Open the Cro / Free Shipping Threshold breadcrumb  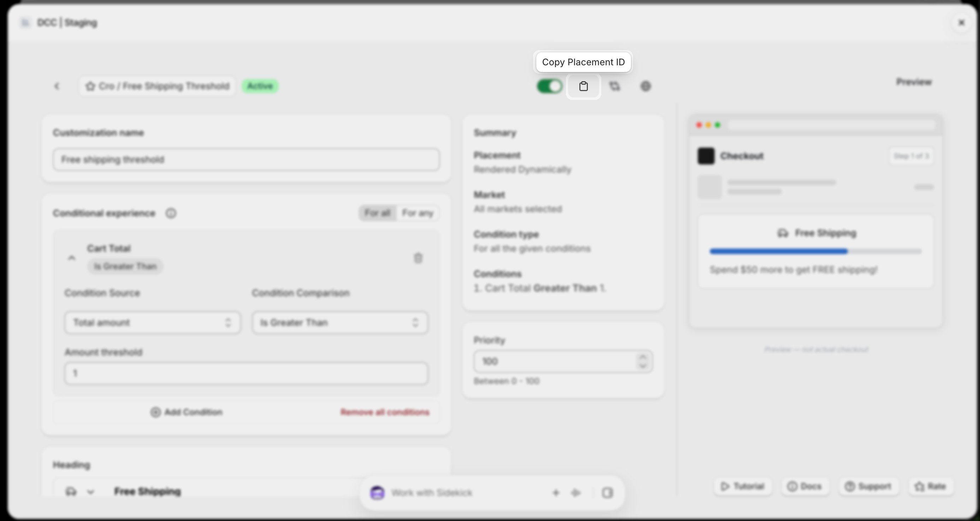point(158,86)
